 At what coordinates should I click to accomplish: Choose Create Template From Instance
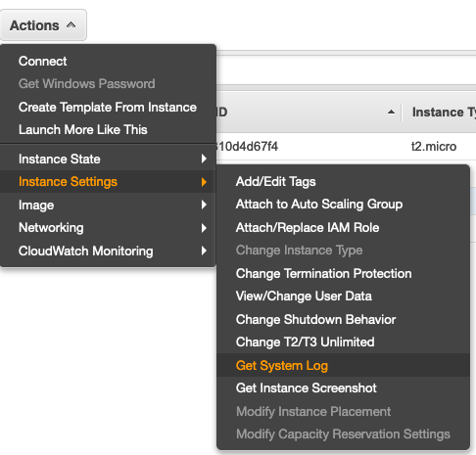tap(108, 107)
